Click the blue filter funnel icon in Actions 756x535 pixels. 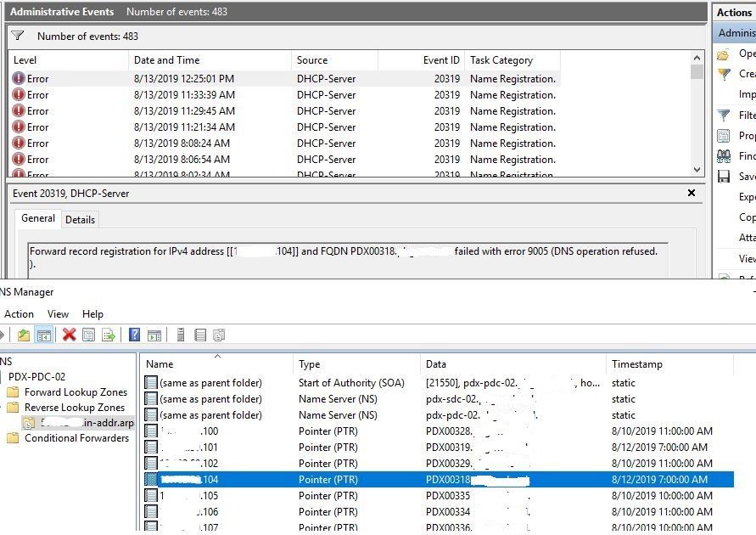point(724,115)
